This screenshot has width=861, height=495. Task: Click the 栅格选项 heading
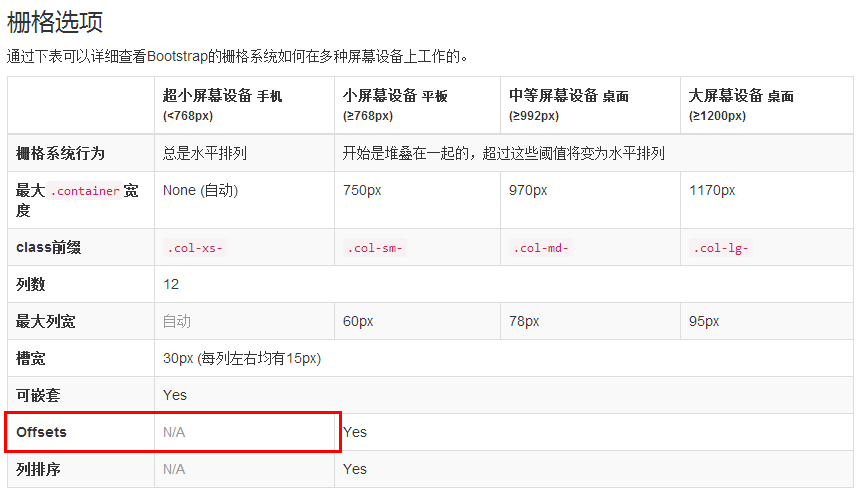click(55, 22)
